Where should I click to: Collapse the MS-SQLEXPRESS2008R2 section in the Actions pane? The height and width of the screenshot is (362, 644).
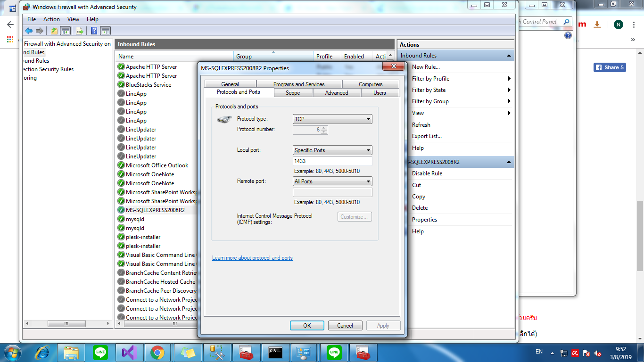pyautogui.click(x=509, y=162)
